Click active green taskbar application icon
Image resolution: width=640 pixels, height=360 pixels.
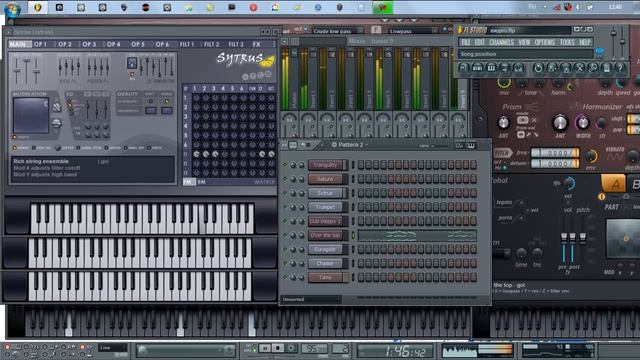(x=382, y=7)
